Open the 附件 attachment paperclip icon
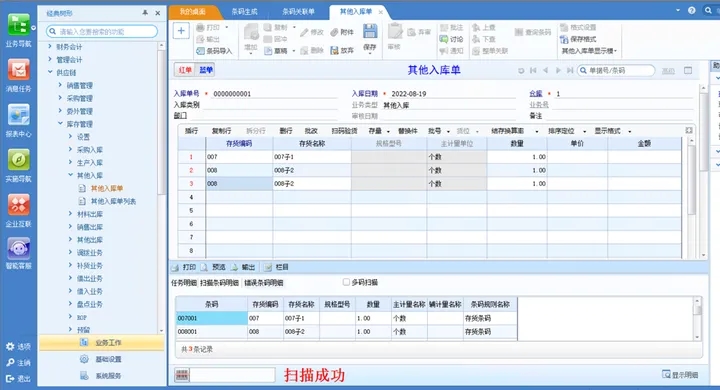 tap(334, 32)
